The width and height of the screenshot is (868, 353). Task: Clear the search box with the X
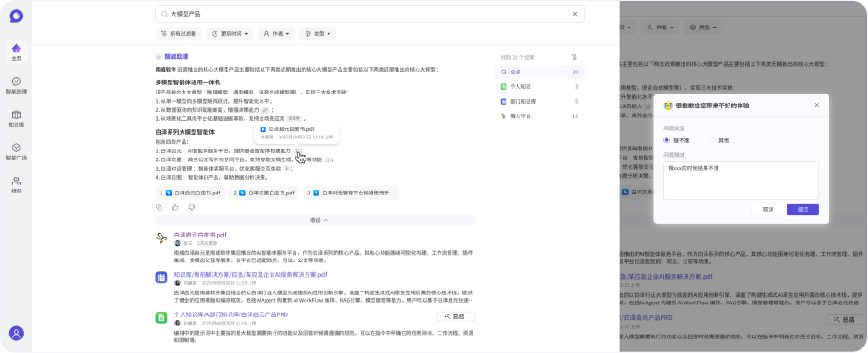(x=574, y=14)
